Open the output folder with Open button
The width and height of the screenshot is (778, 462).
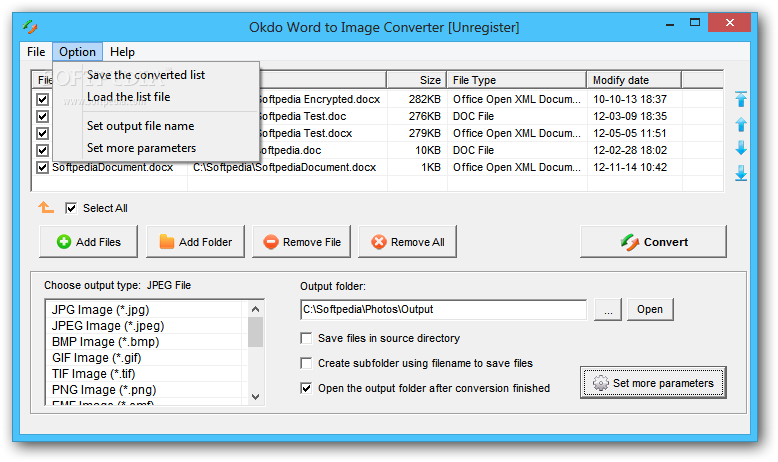(650, 309)
